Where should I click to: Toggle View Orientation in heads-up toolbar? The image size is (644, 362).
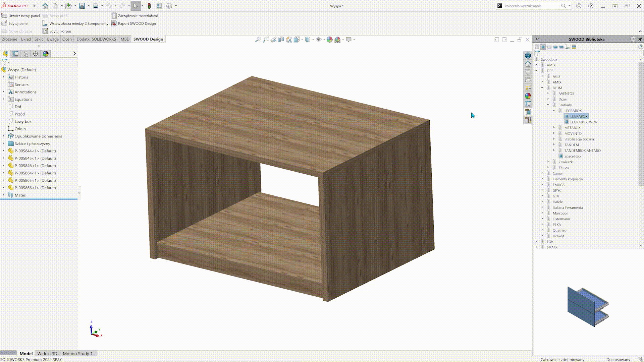point(297,40)
